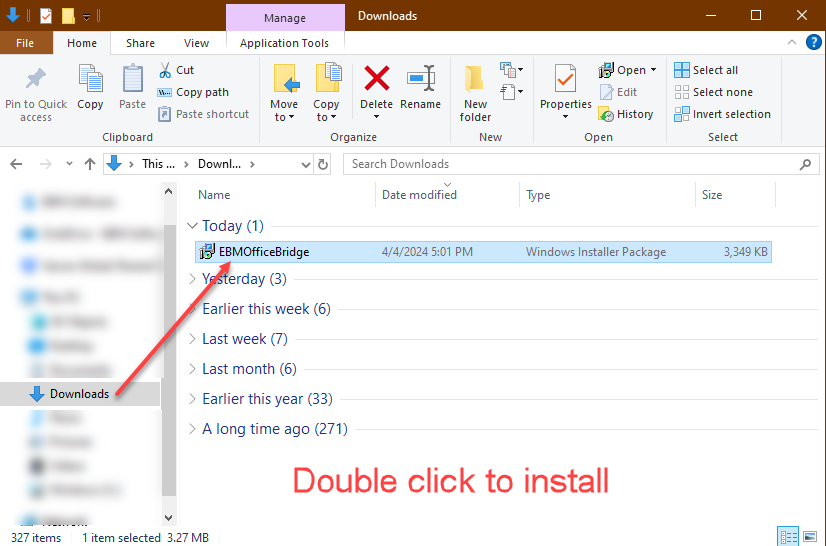Click the Downl... breadcrumb in address bar
The width and height of the screenshot is (826, 546).
coord(219,164)
